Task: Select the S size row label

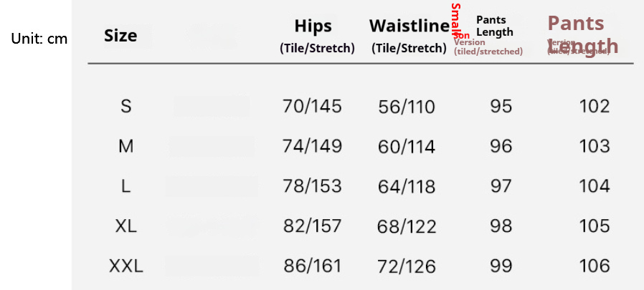Action: 126,107
